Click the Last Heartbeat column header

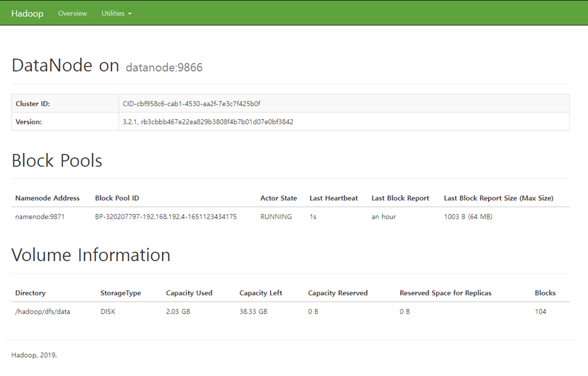(334, 198)
